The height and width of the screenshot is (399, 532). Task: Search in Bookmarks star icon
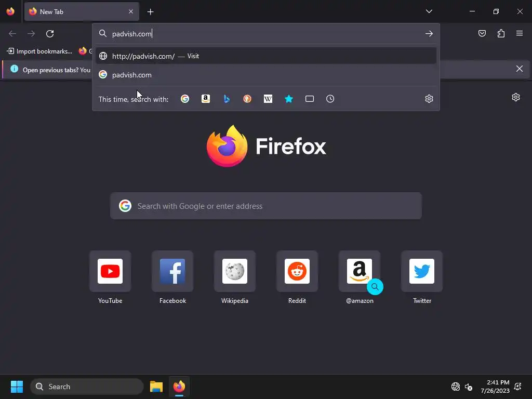[289, 99]
